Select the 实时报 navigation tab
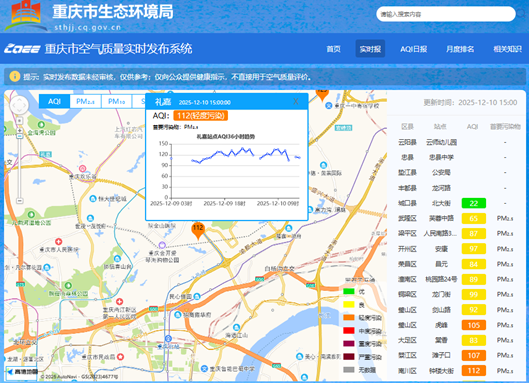Image resolution: width=529 pixels, height=383 pixels. pos(370,49)
